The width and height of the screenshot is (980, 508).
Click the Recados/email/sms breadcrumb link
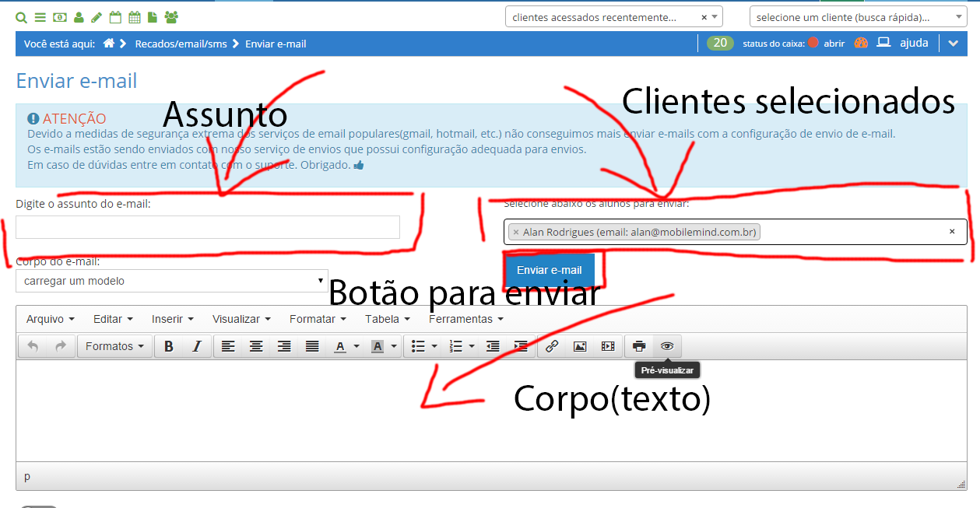181,44
